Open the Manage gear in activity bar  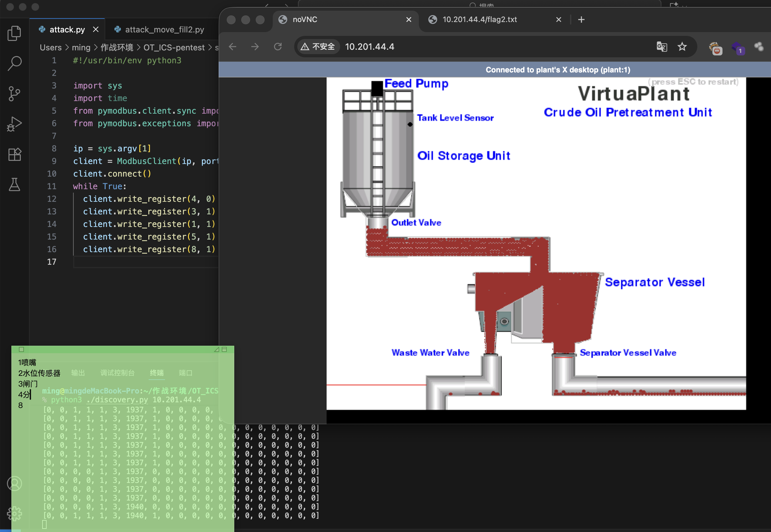coord(14,514)
